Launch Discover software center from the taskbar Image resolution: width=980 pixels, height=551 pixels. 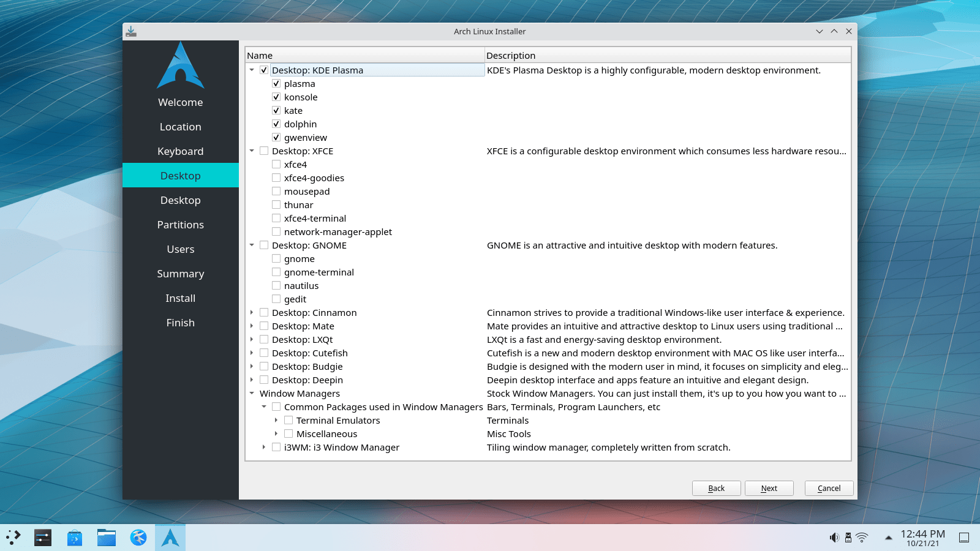(x=74, y=537)
